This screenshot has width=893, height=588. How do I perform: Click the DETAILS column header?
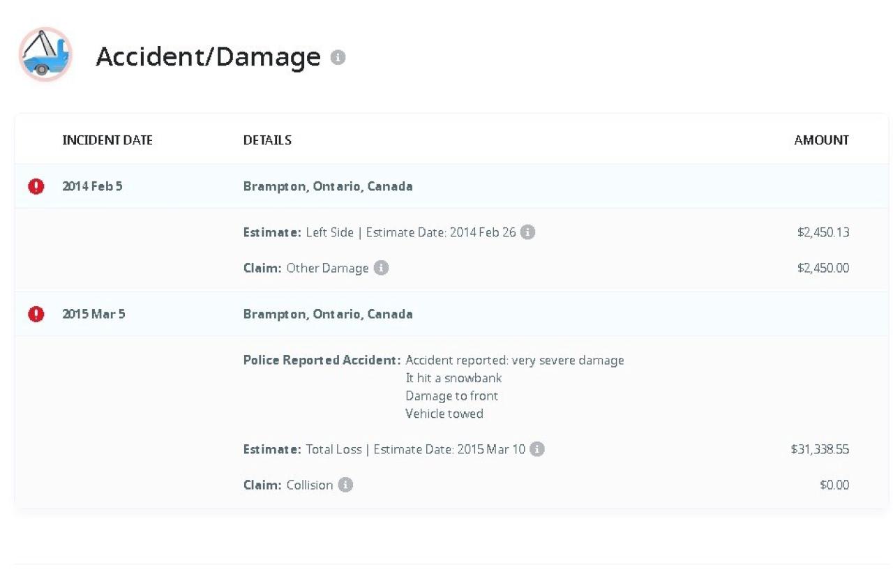pyautogui.click(x=267, y=140)
